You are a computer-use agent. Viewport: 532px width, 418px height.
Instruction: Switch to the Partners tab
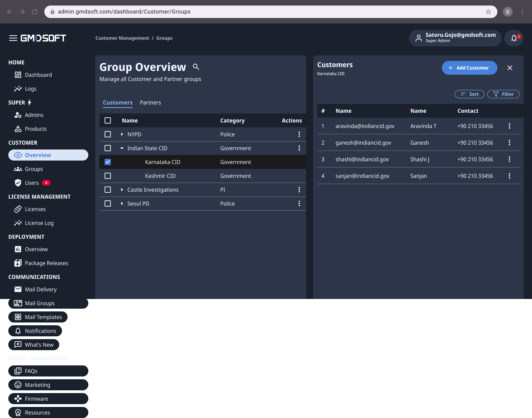[x=150, y=103]
